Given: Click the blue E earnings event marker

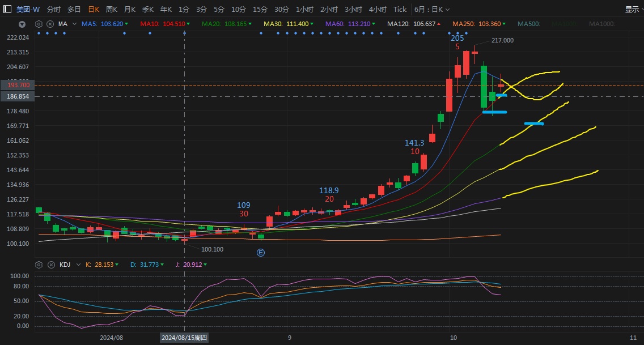Looking at the screenshot, I should coord(261,253).
